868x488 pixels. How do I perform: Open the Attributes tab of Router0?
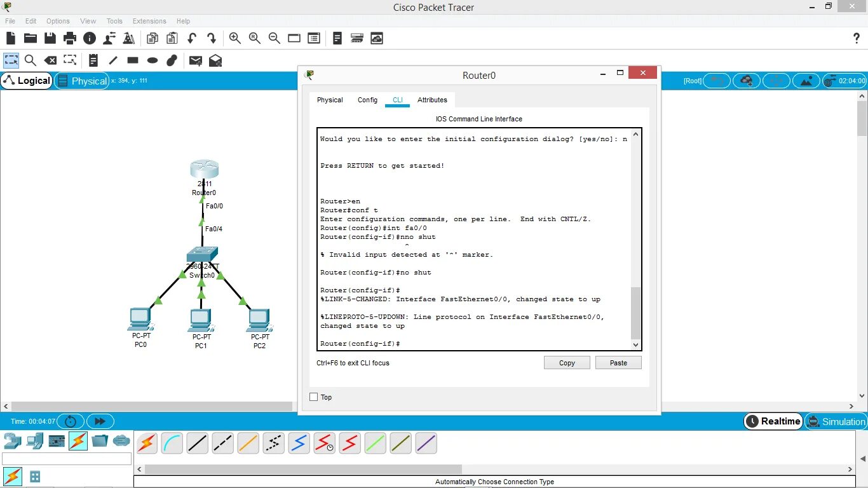click(432, 100)
